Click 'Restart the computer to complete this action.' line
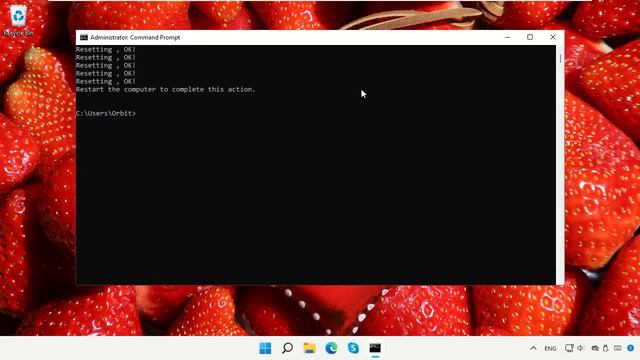Image resolution: width=640 pixels, height=360 pixels. [x=166, y=89]
